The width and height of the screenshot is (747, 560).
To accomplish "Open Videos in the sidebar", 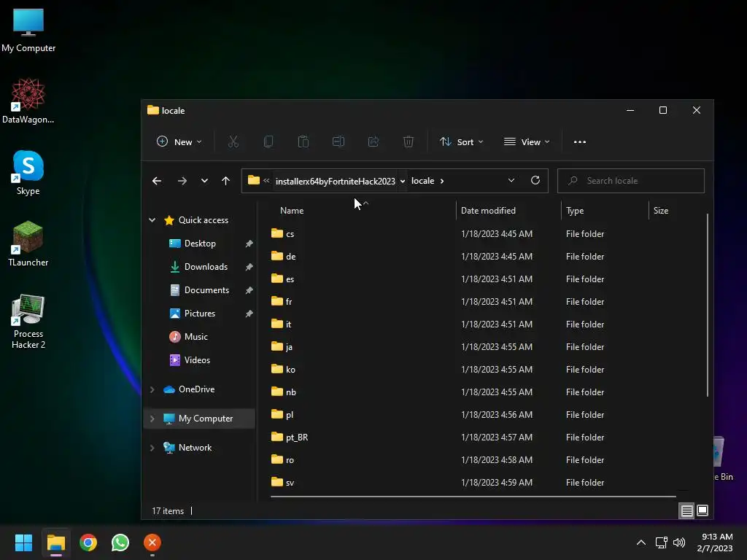I will pos(197,360).
